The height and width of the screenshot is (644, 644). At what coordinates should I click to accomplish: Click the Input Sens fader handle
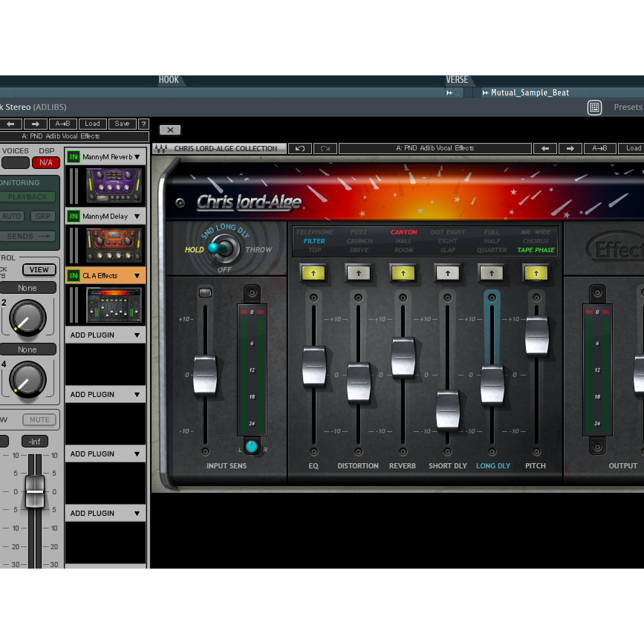coord(205,376)
